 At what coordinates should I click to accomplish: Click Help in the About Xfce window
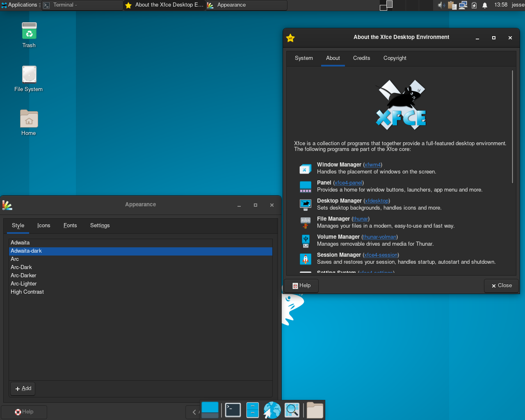pyautogui.click(x=301, y=285)
